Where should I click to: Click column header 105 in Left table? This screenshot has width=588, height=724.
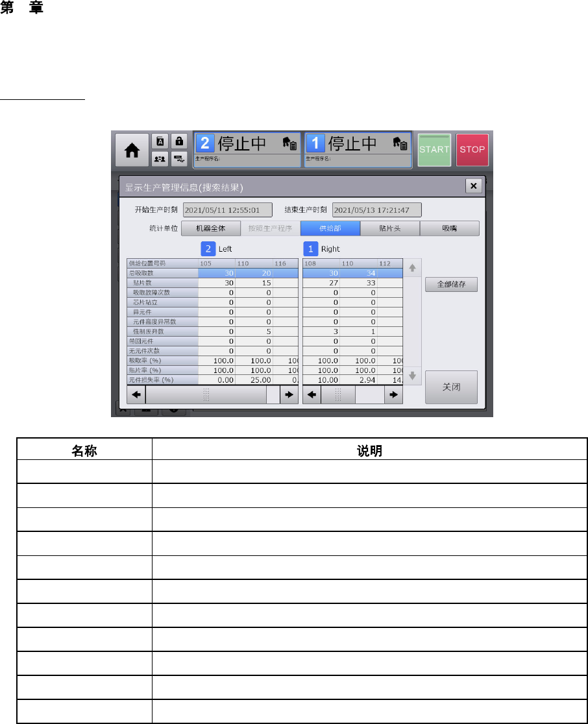[x=217, y=263]
